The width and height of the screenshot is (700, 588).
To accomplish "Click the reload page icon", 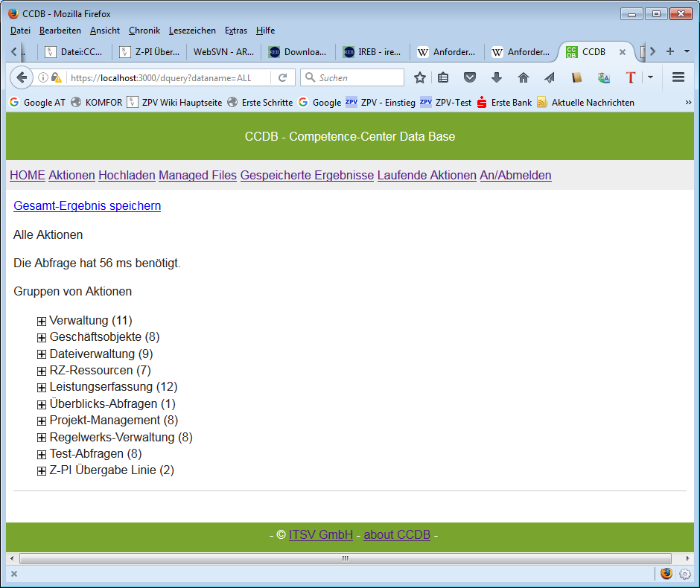I will click(283, 77).
